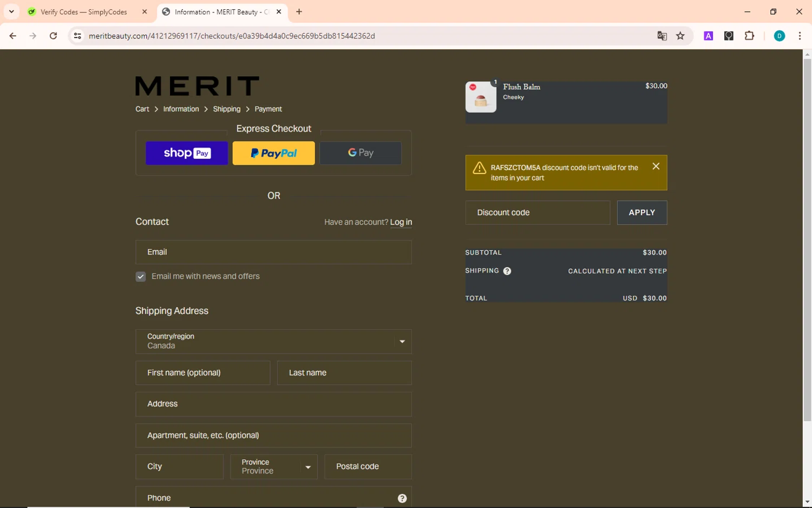
Task: Open a new tab with plus button
Action: 299,11
